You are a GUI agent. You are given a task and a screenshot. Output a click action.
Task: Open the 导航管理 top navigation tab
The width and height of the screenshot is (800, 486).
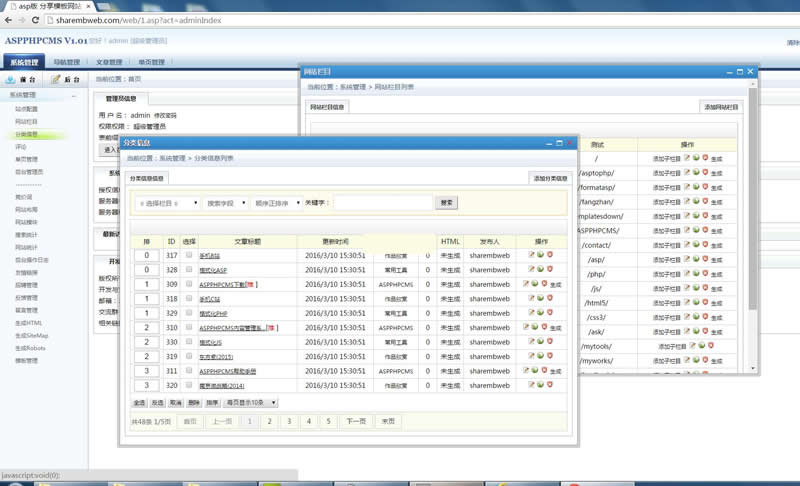pos(66,62)
